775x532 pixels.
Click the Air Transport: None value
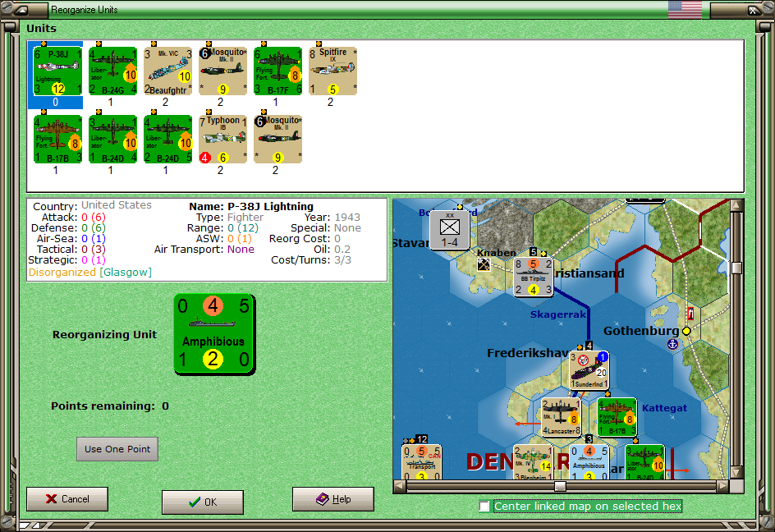[241, 250]
